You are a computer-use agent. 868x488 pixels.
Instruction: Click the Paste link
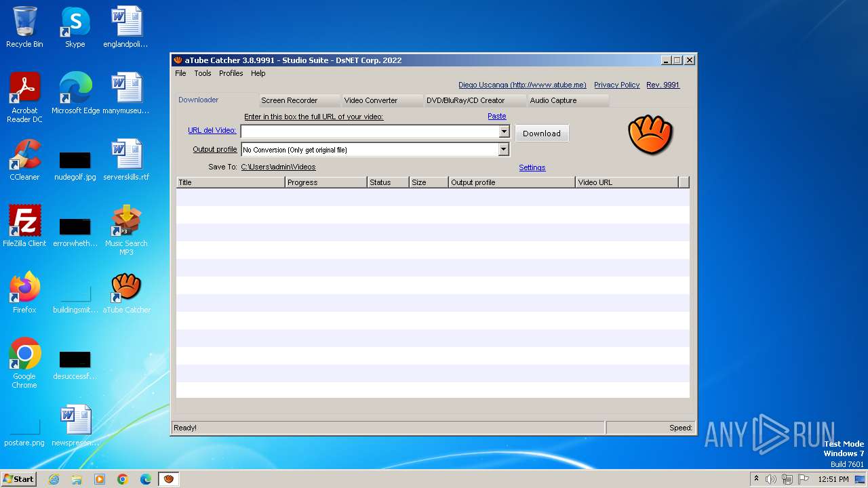click(x=497, y=117)
